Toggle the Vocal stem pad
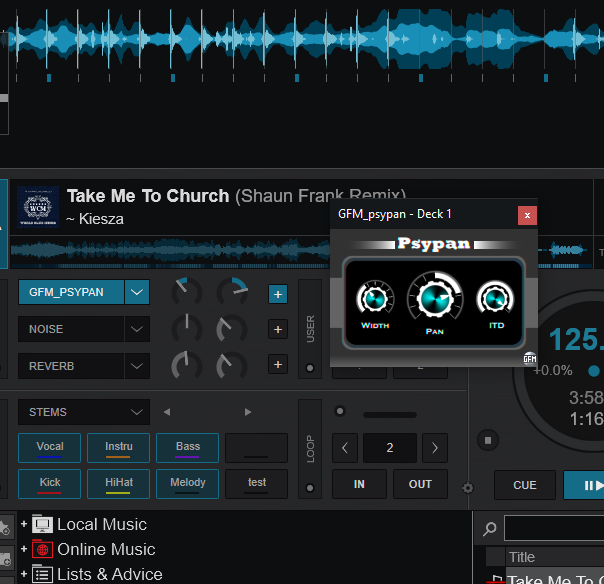Screen dimensions: 604x584 [50, 448]
